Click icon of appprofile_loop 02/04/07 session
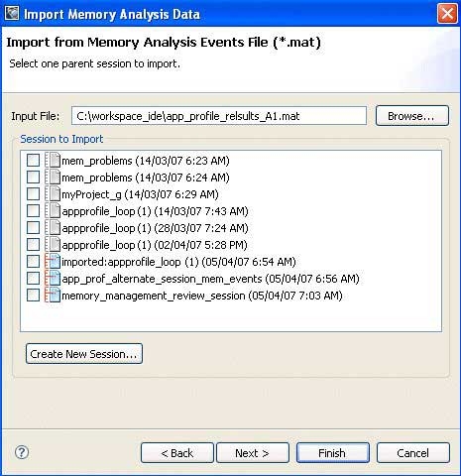461x476 pixels. point(53,244)
